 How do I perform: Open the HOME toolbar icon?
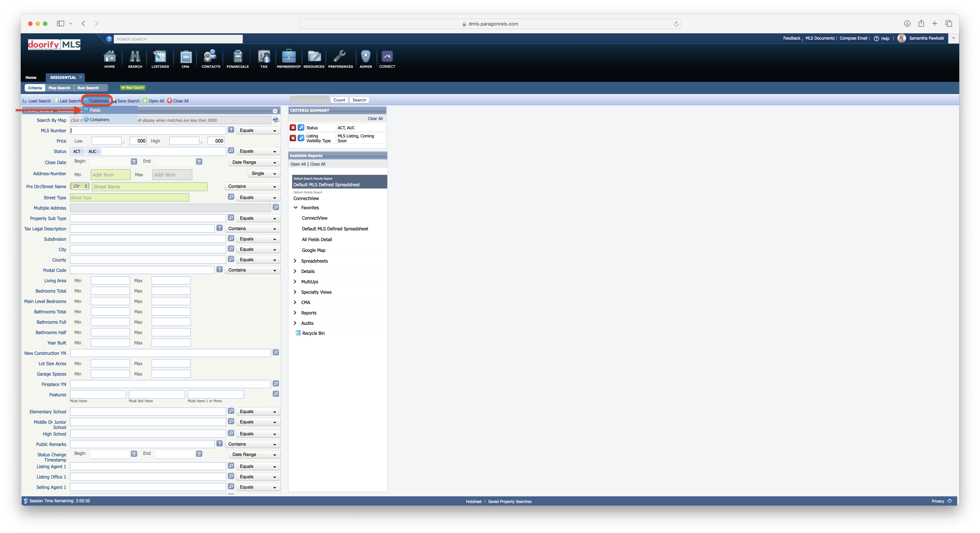(x=110, y=59)
